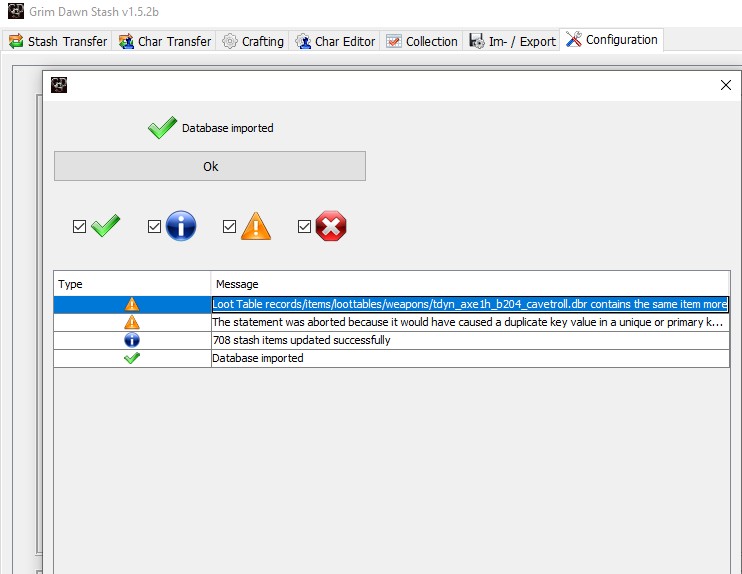Click the green check icon in last table row
The height and width of the screenshot is (574, 742).
tap(132, 358)
